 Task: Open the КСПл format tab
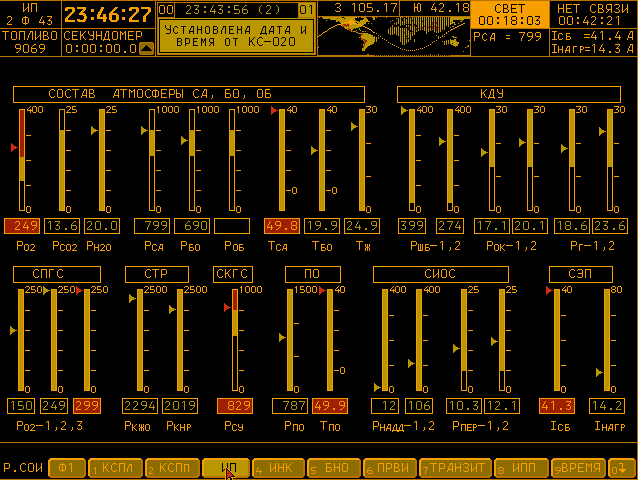116,468
